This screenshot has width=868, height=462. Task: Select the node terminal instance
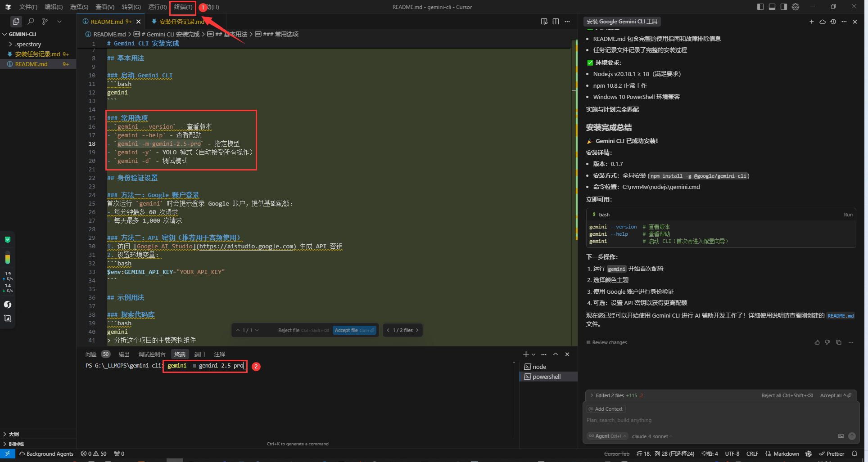tap(548, 367)
